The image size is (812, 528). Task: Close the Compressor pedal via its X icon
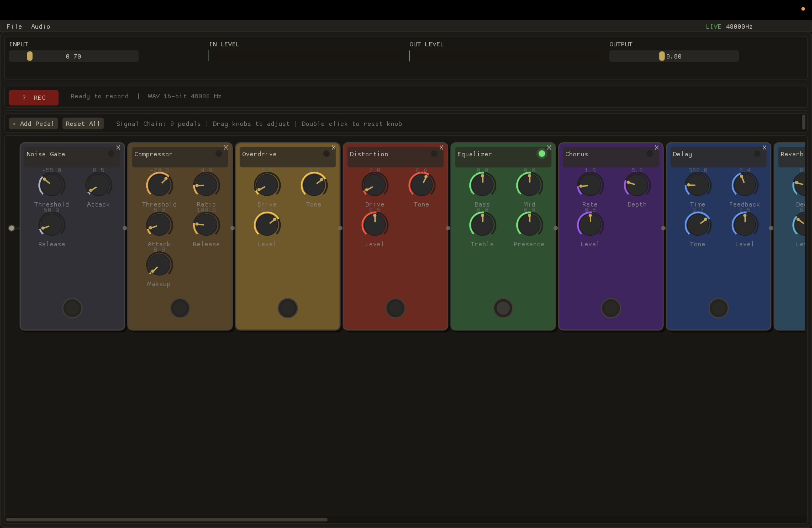(x=226, y=147)
